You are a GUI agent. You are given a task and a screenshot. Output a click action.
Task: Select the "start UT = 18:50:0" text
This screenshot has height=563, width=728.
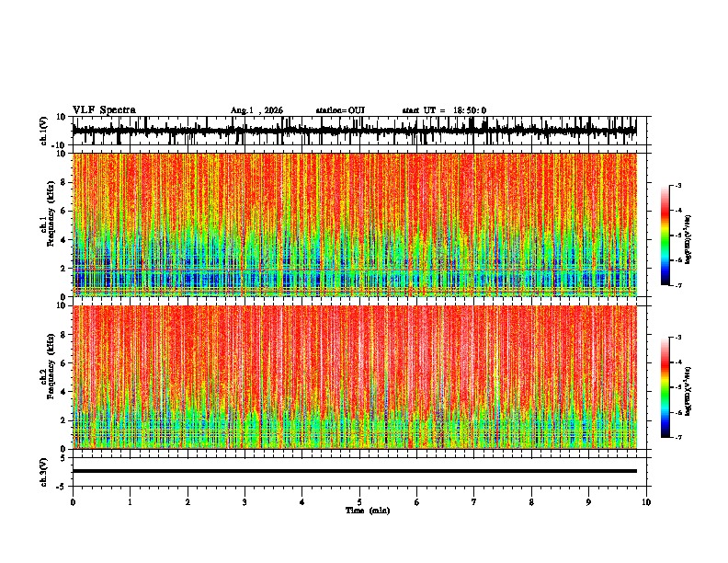(x=444, y=110)
